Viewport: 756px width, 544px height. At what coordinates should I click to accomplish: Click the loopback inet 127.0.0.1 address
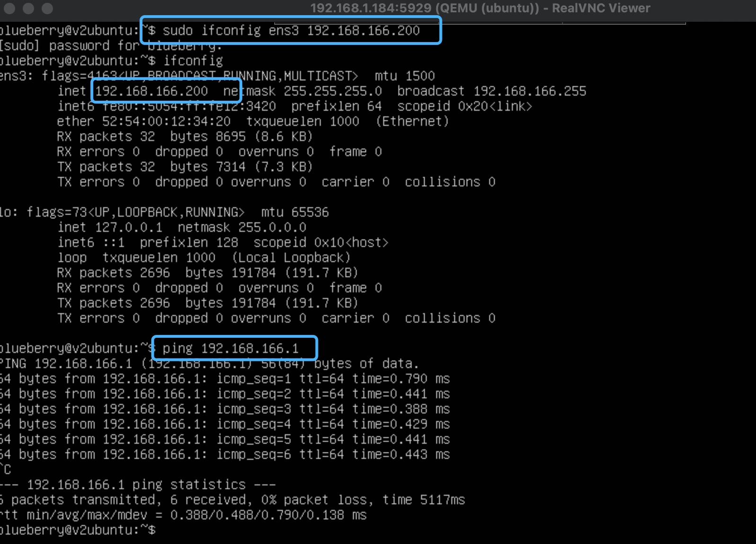click(129, 228)
